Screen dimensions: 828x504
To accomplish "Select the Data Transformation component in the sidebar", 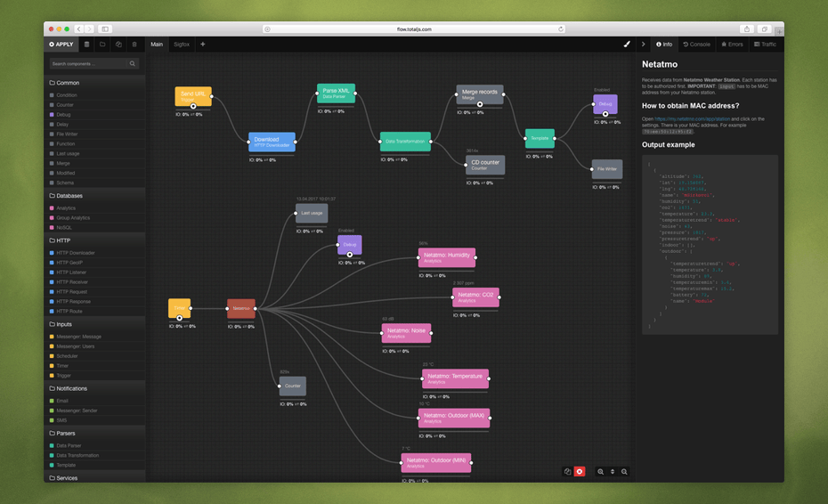I will [x=94, y=455].
